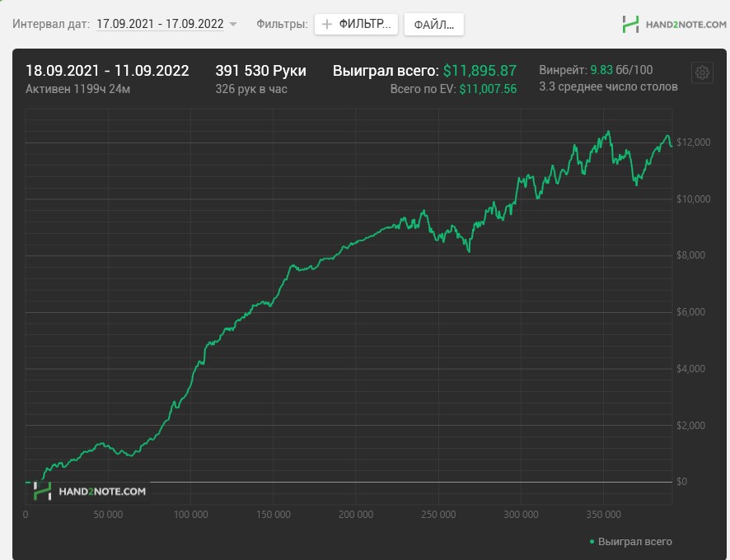The image size is (730, 560).
Task: Toggle the 'Выиграл всего' legend series
Action: 634,542
